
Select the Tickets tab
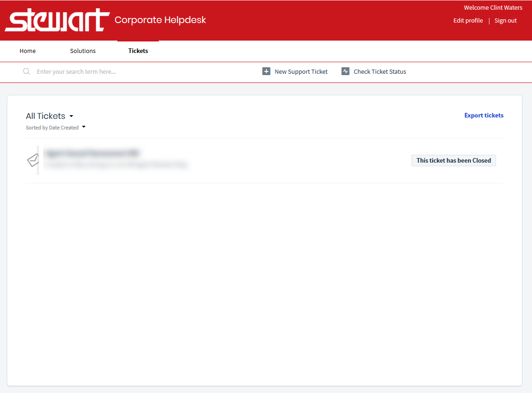click(138, 51)
